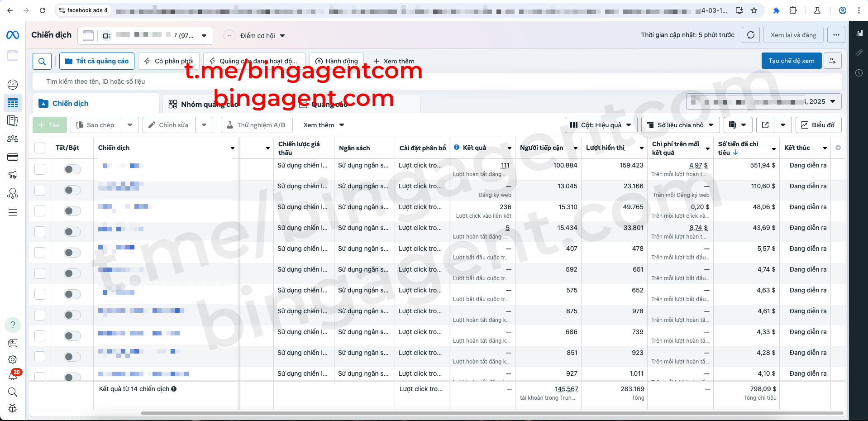Bookmark this page with the star icon
This screenshot has height=421, width=868.
(754, 10)
